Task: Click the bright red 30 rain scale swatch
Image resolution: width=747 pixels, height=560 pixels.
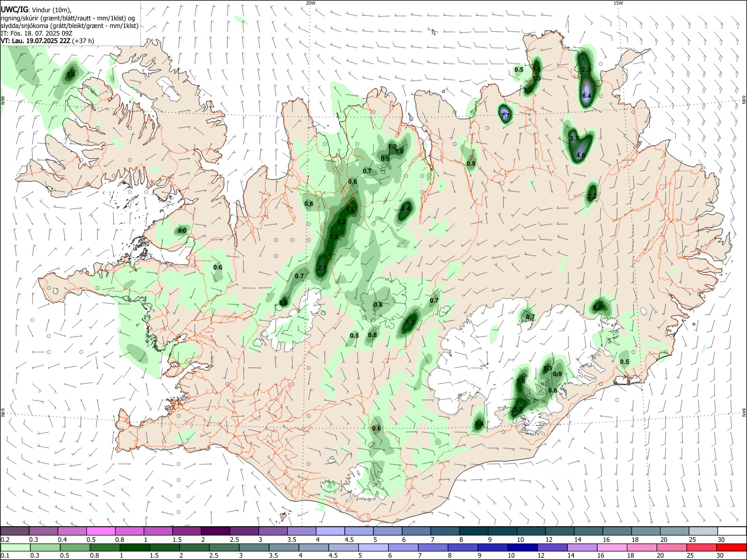Action: tap(732, 547)
